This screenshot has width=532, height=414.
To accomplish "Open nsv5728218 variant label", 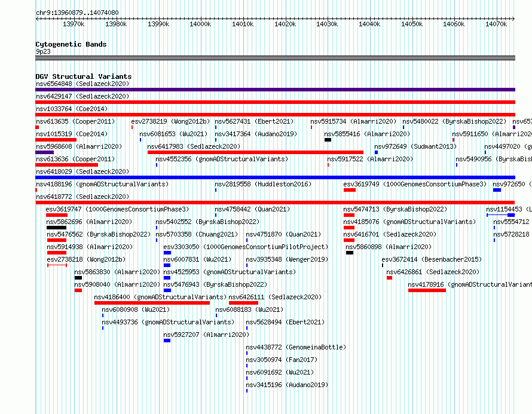I will click(511, 234).
